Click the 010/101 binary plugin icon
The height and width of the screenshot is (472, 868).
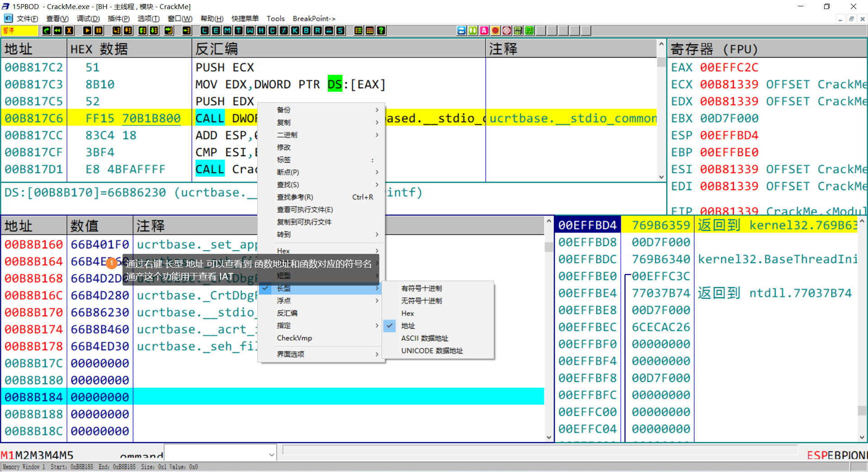coord(518,31)
